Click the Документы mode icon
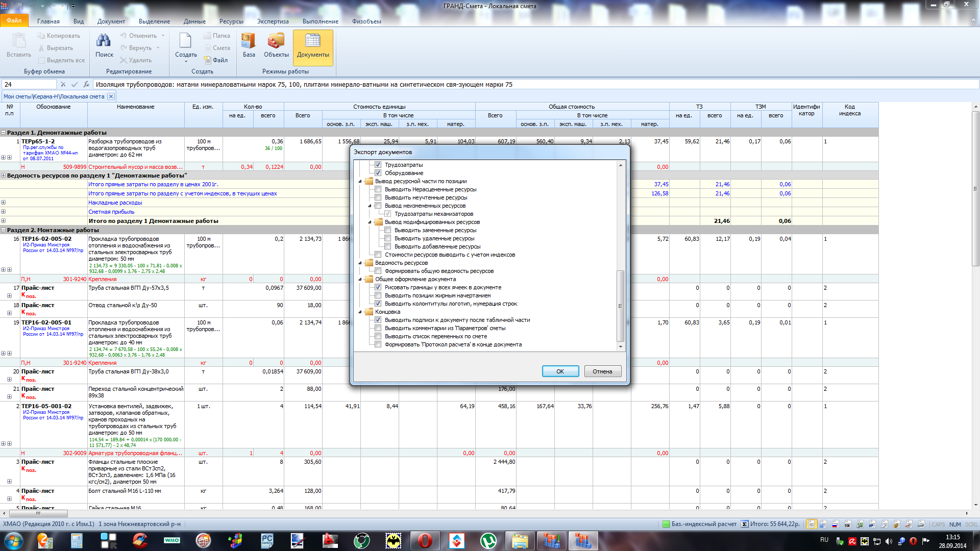 pyautogui.click(x=313, y=41)
